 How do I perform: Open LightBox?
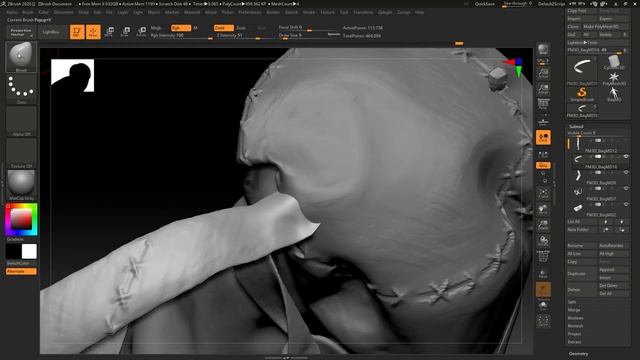pyautogui.click(x=51, y=32)
